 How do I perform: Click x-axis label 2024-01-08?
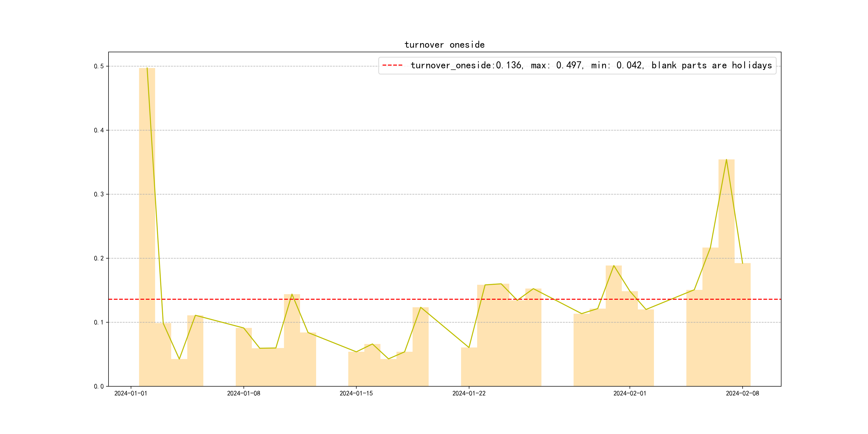pos(243,394)
